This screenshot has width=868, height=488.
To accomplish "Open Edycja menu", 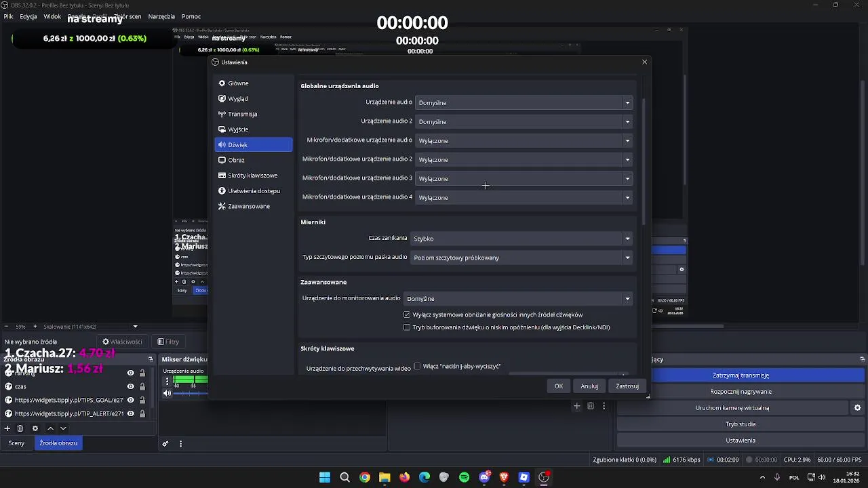I will click(28, 16).
